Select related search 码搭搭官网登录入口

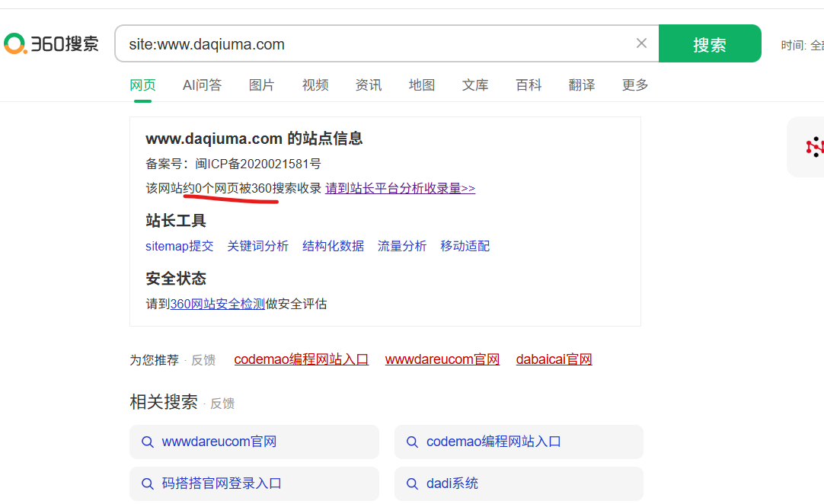coord(254,483)
